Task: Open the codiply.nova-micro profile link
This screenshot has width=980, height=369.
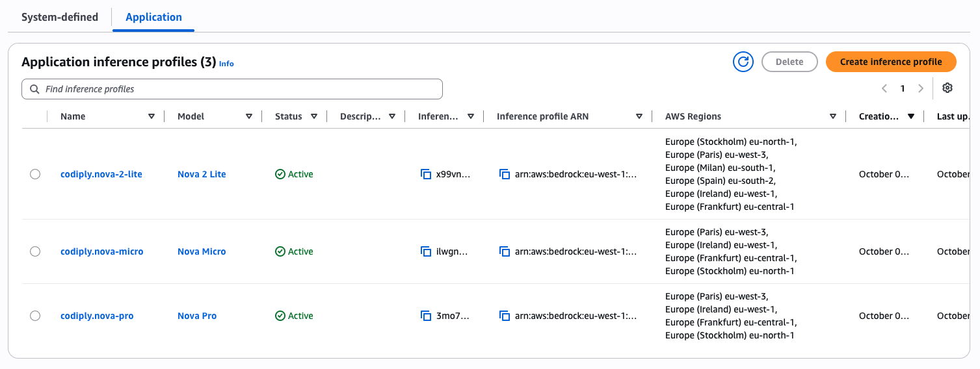Action: [102, 251]
